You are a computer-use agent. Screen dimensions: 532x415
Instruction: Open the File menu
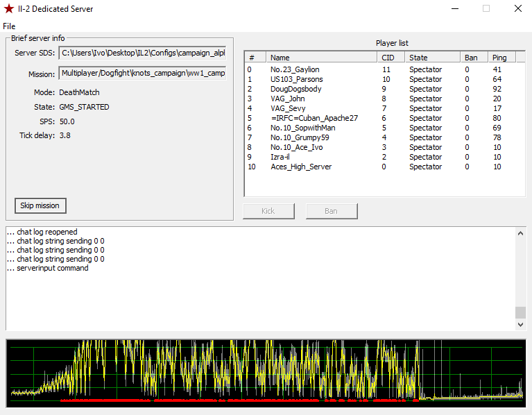point(9,26)
